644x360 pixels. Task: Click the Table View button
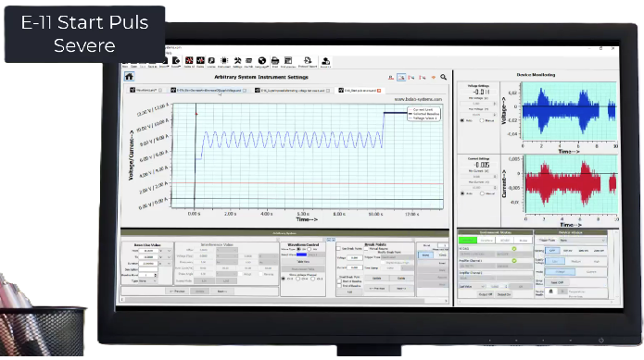[x=303, y=262]
